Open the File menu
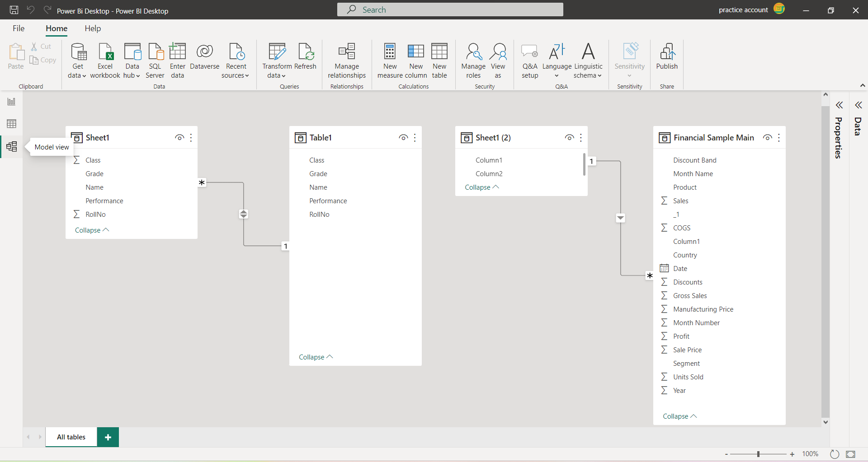Viewport: 868px width, 462px height. pos(19,28)
